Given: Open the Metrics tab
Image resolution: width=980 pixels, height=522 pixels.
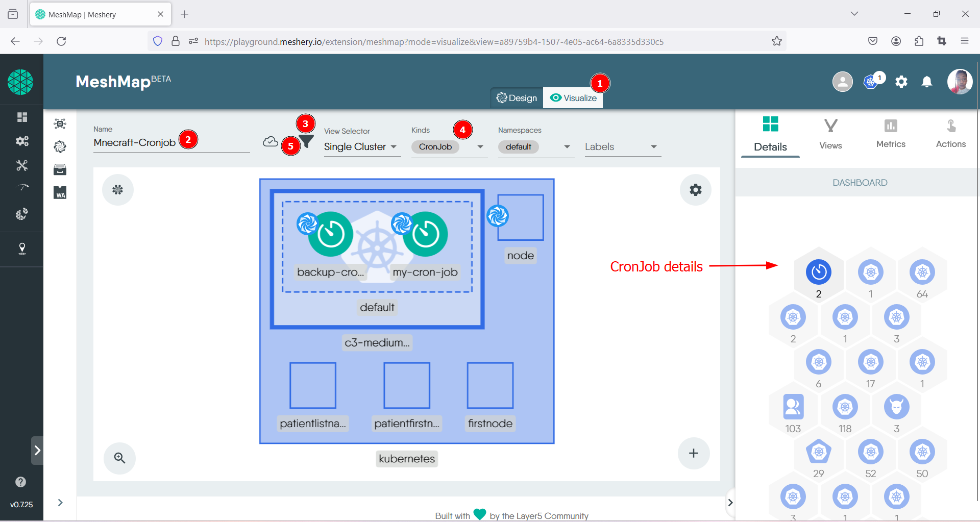Looking at the screenshot, I should pos(890,134).
